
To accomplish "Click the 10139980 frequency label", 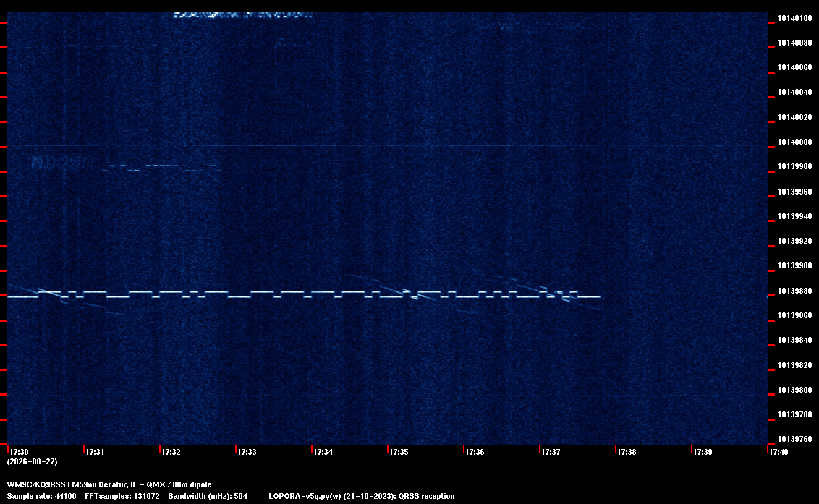I will pyautogui.click(x=794, y=166).
